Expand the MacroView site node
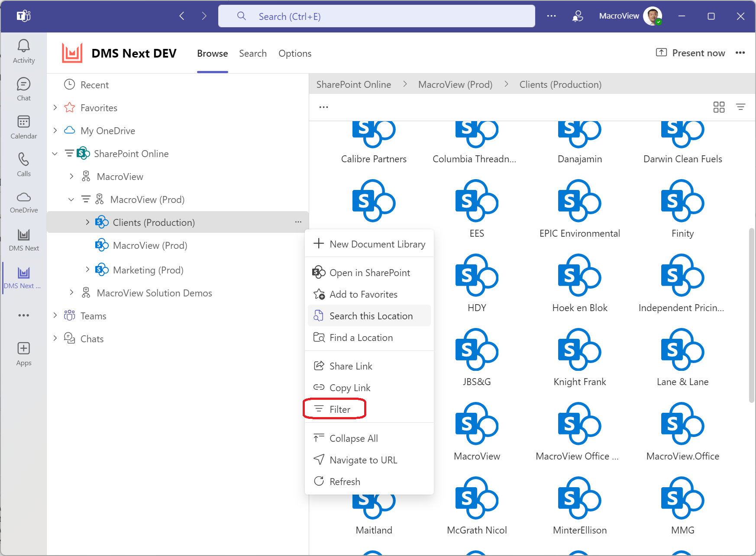Image resolution: width=756 pixels, height=556 pixels. (71, 176)
